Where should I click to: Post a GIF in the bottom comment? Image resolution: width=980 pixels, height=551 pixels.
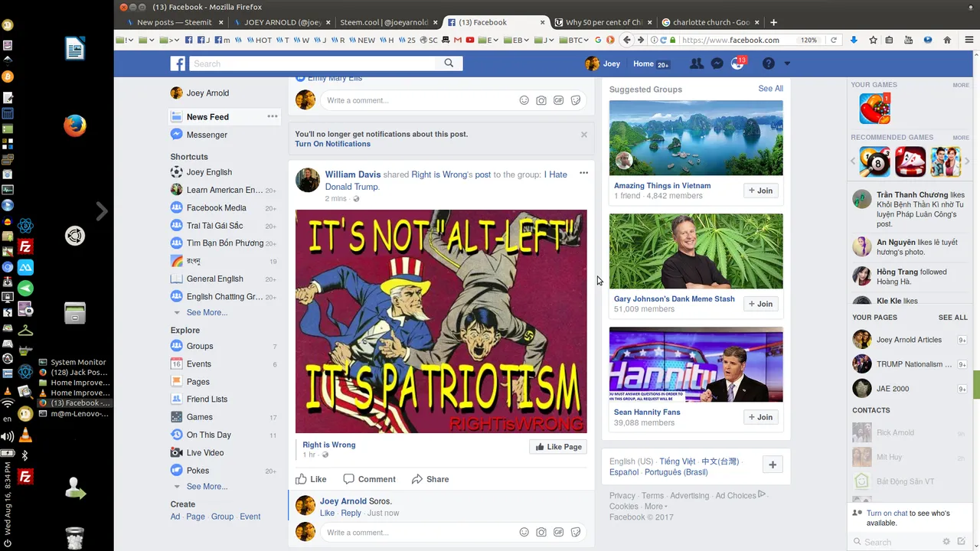click(559, 532)
